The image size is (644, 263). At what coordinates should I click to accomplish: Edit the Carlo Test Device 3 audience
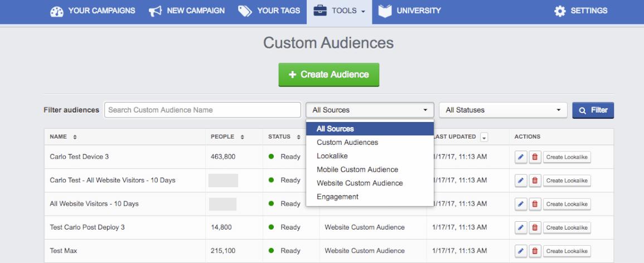pyautogui.click(x=521, y=157)
